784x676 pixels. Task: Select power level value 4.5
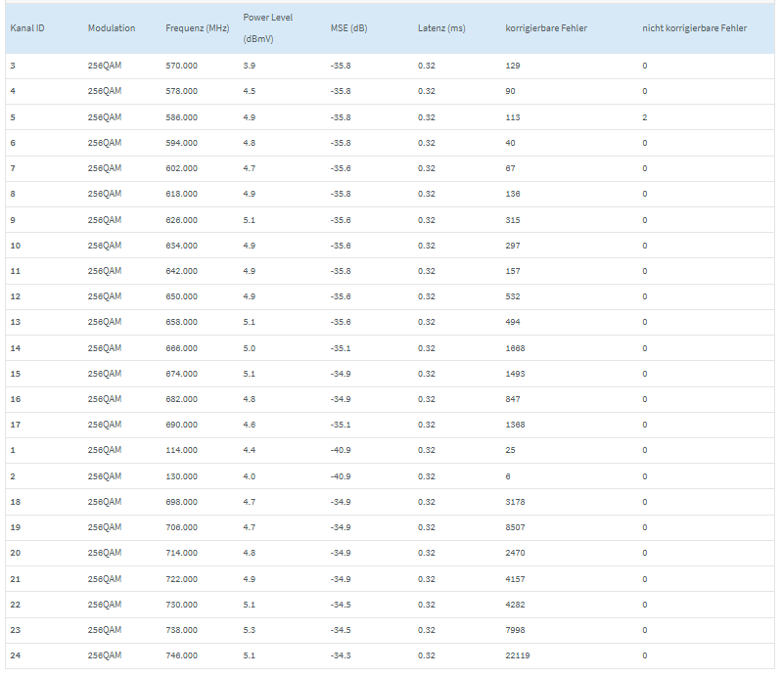tap(249, 91)
